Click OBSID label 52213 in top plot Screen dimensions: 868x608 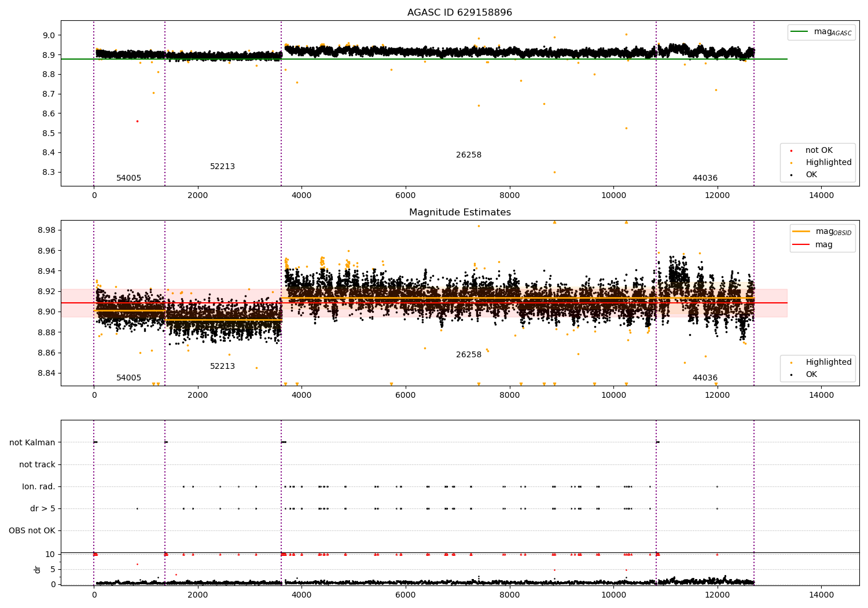pyautogui.click(x=222, y=167)
